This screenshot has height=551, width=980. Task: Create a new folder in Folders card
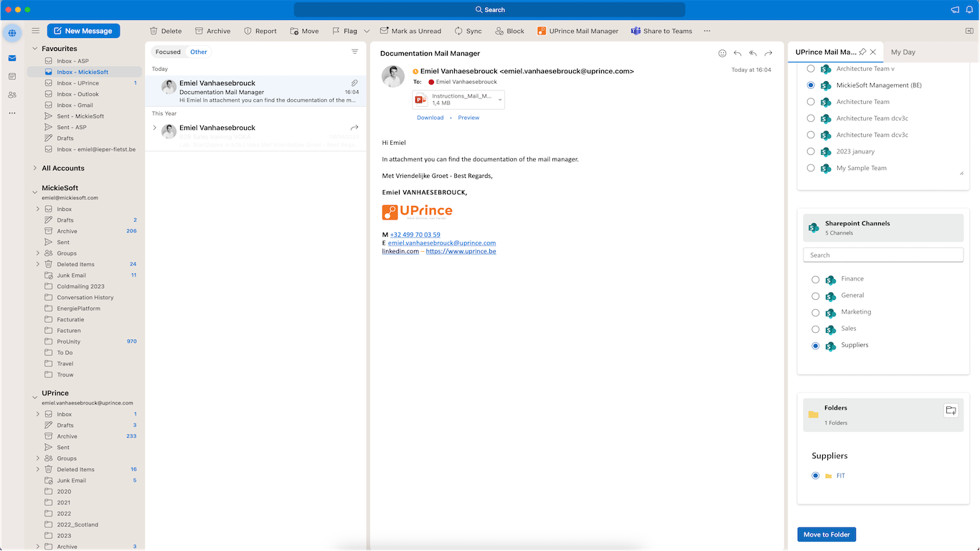pyautogui.click(x=951, y=410)
